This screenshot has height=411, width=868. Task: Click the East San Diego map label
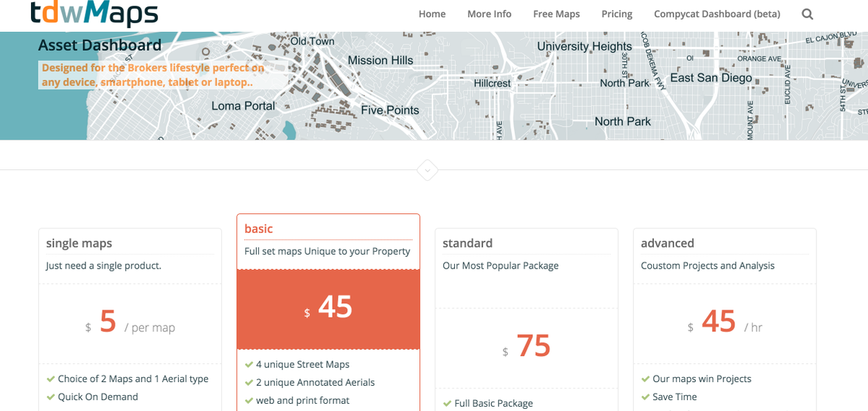711,77
